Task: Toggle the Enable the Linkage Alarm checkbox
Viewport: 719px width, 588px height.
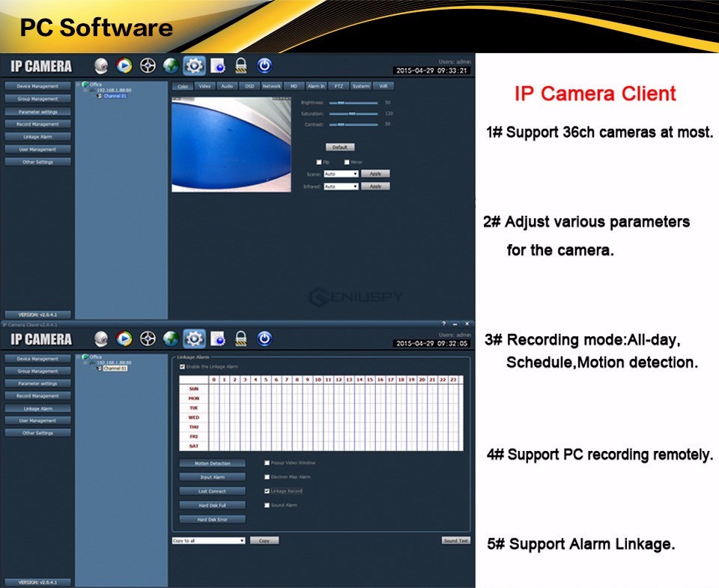Action: coord(182,366)
